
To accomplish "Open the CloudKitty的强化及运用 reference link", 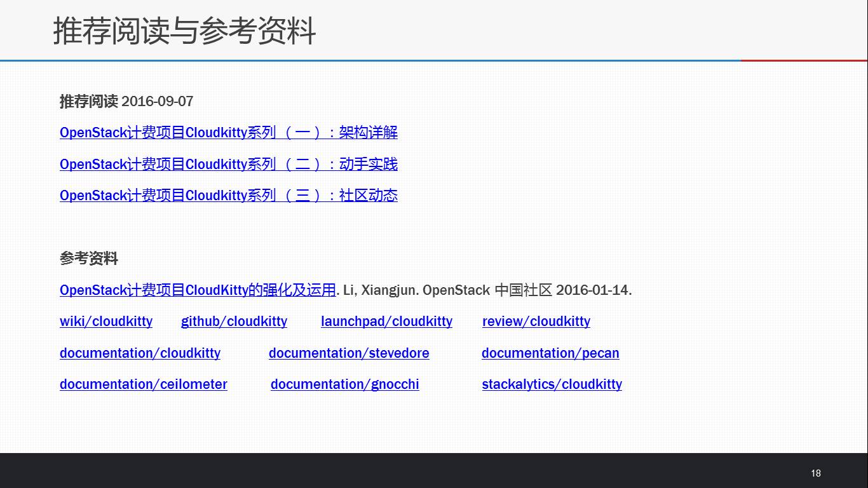I will point(198,290).
